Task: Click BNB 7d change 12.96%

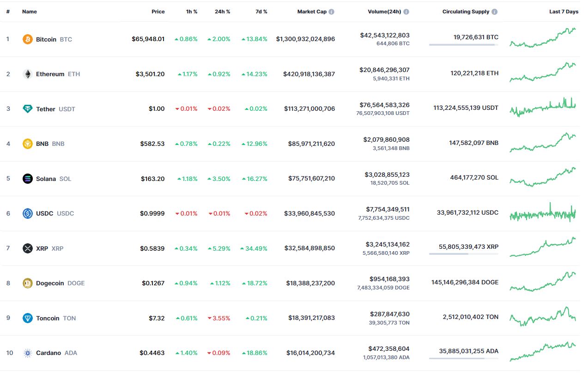Action: (x=255, y=144)
